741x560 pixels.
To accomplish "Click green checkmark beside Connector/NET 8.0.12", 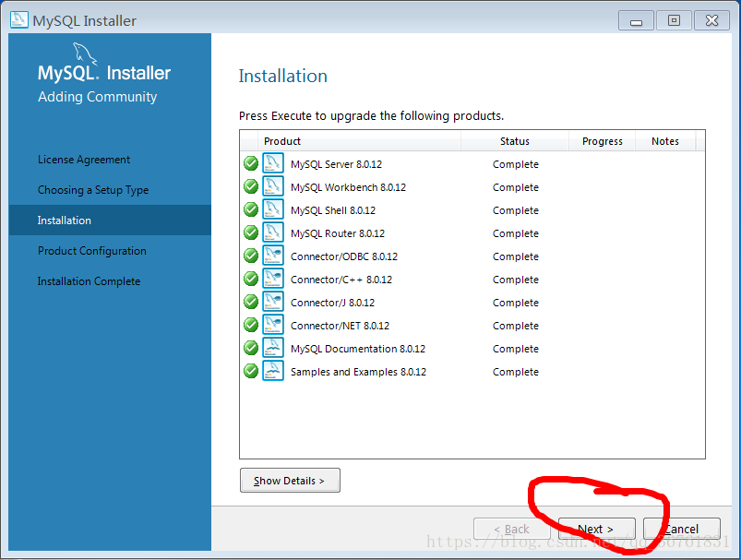I will point(251,325).
